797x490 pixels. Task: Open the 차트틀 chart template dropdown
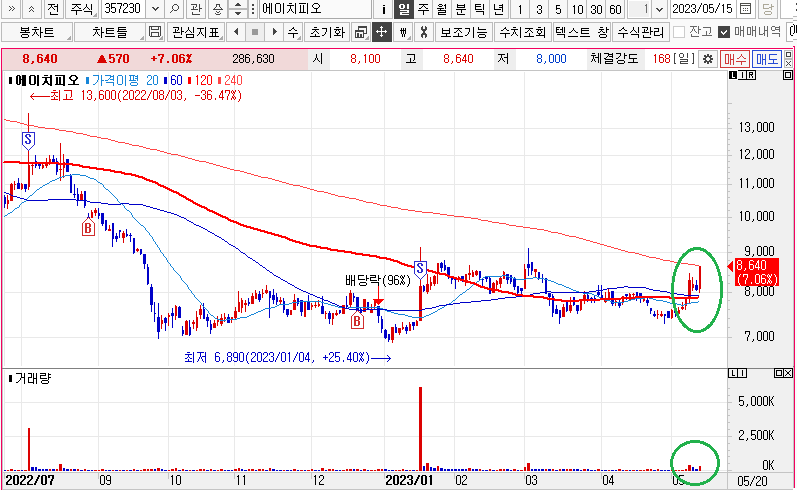[x=110, y=33]
